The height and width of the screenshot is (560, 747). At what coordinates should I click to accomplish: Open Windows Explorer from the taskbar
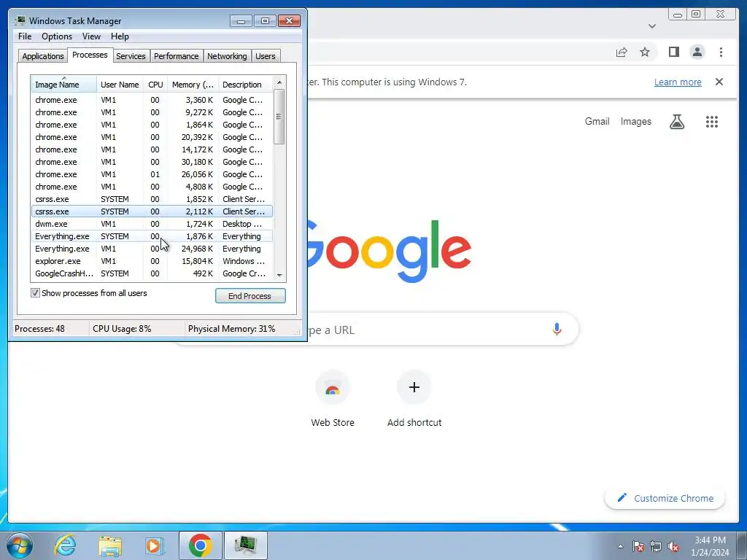[110, 545]
